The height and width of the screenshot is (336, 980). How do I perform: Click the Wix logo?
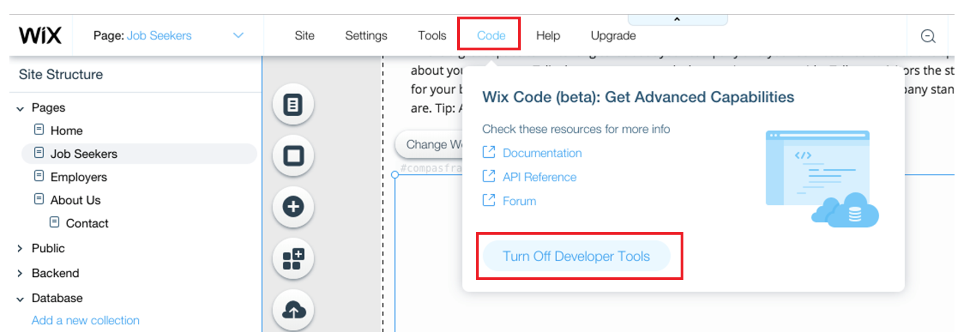tap(40, 35)
